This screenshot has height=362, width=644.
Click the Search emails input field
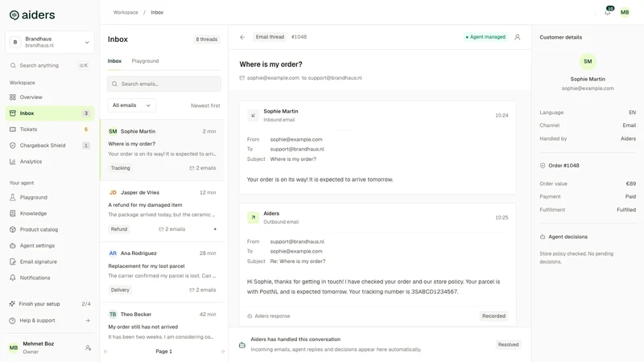pos(164,84)
